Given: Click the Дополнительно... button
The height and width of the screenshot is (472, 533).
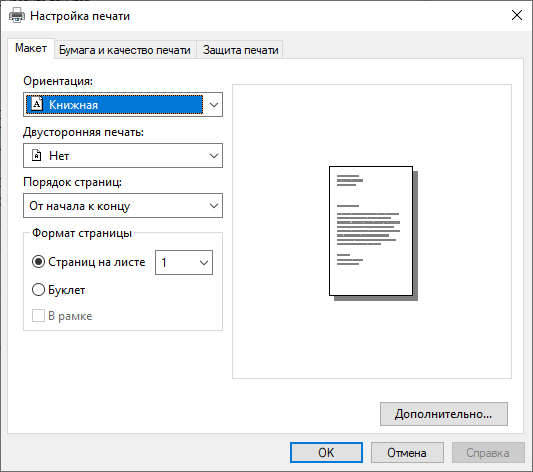Looking at the screenshot, I should 444,414.
